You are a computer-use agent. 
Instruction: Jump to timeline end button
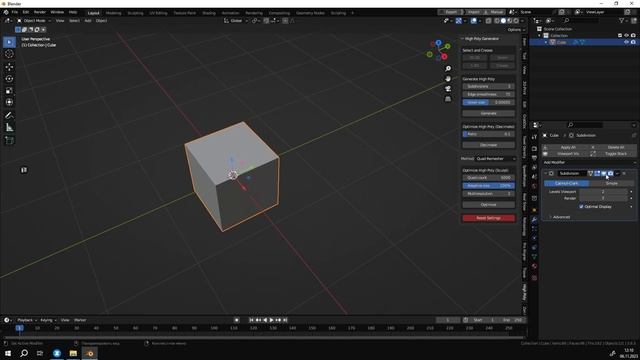click(285, 320)
